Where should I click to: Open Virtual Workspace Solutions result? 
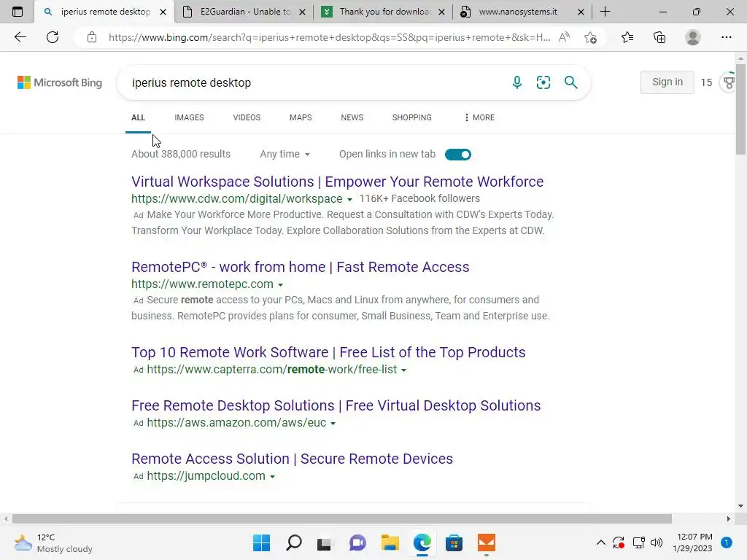337,182
